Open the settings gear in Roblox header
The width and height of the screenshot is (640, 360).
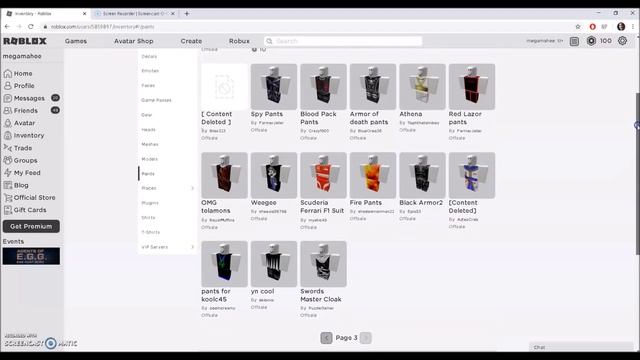point(622,41)
